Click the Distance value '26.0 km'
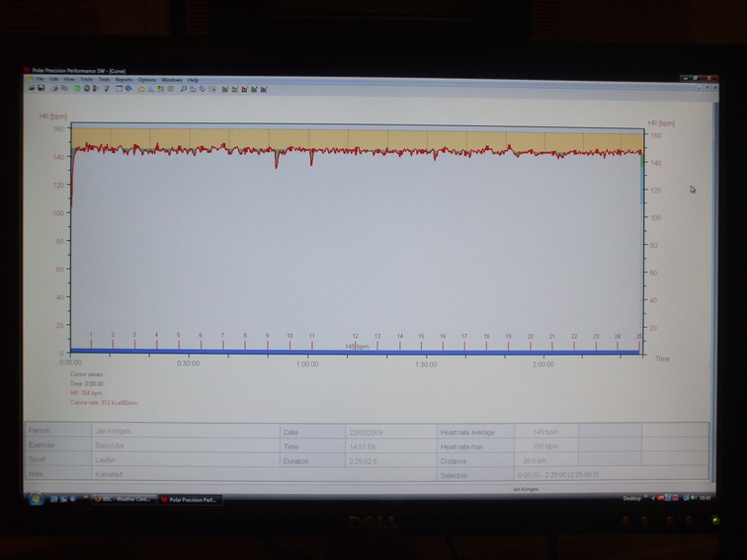Image resolution: width=747 pixels, height=560 pixels. coord(534,460)
